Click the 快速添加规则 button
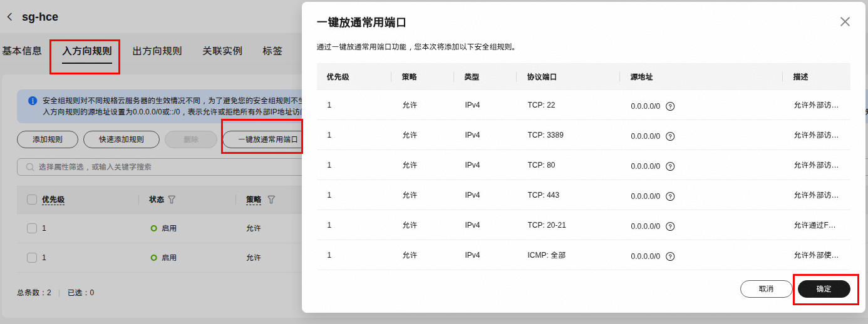Viewport: 868px width, 324px height. [121, 139]
